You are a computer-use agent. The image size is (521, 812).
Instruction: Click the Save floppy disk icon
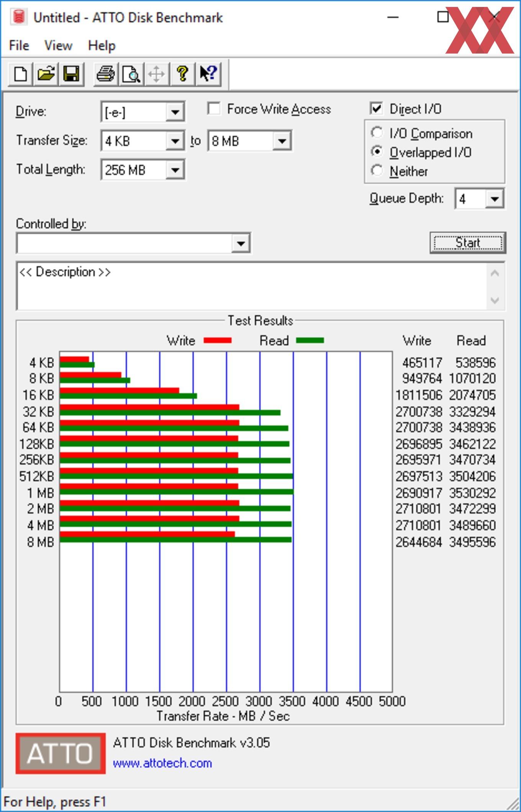[x=71, y=74]
